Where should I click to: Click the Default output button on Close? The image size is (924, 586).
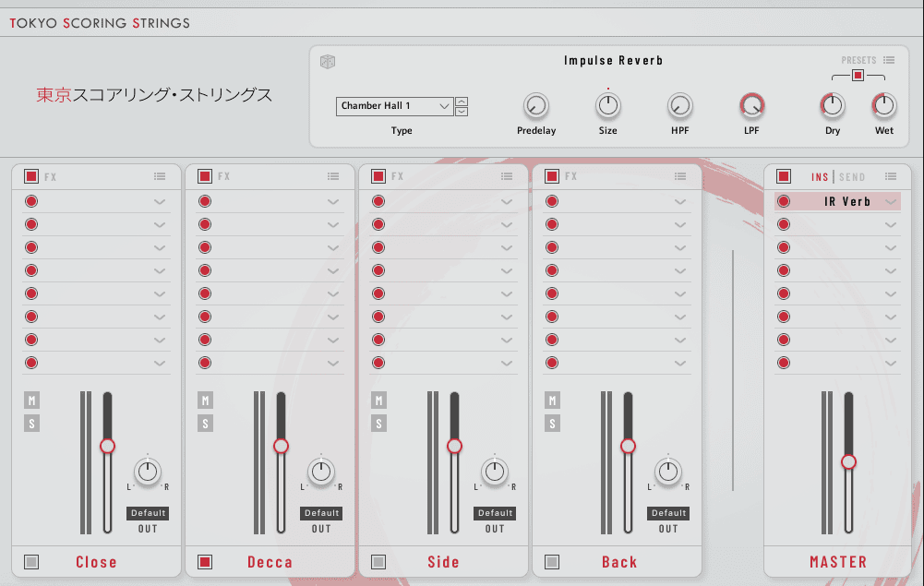tap(148, 513)
